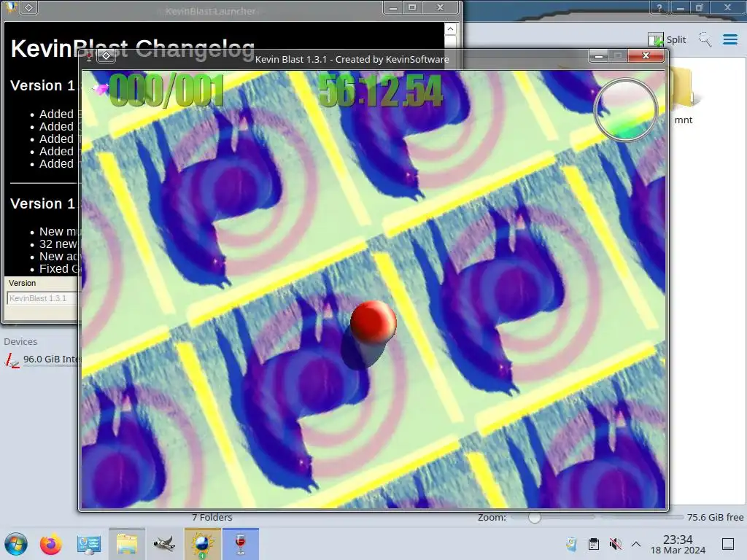Viewport: 747px width, 560px height.
Task: Click the red ball in the game
Action: pos(373,322)
